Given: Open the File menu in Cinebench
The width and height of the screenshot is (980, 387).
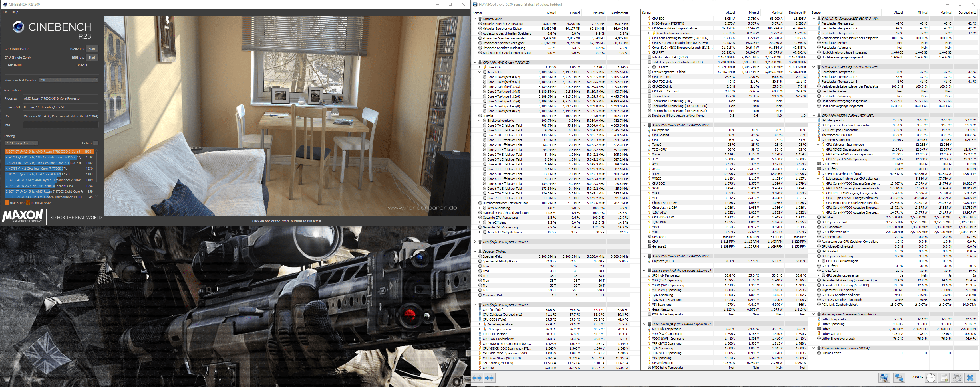Looking at the screenshot, I should [x=5, y=12].
